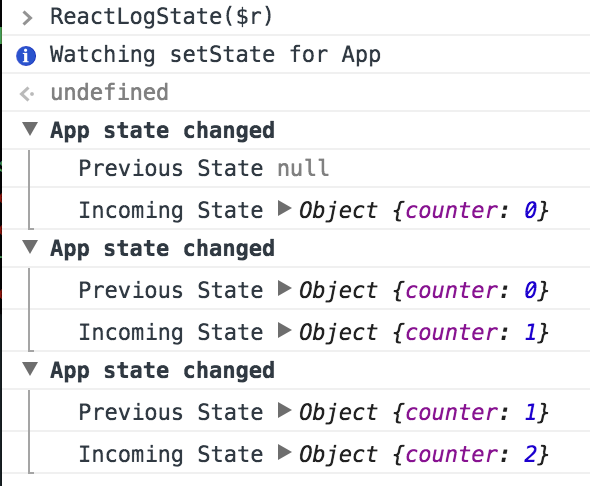Click the value 2 in last Incoming State
This screenshot has width=590, height=486.
tap(531, 454)
